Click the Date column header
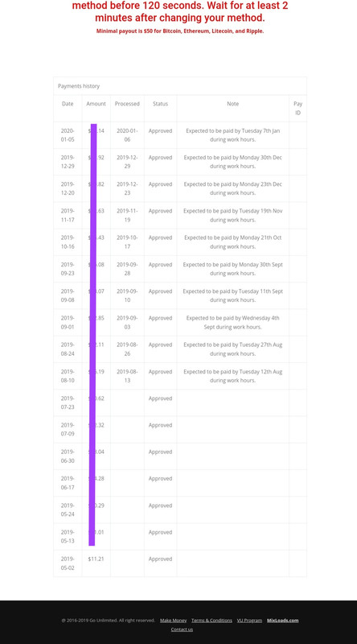 click(x=68, y=104)
